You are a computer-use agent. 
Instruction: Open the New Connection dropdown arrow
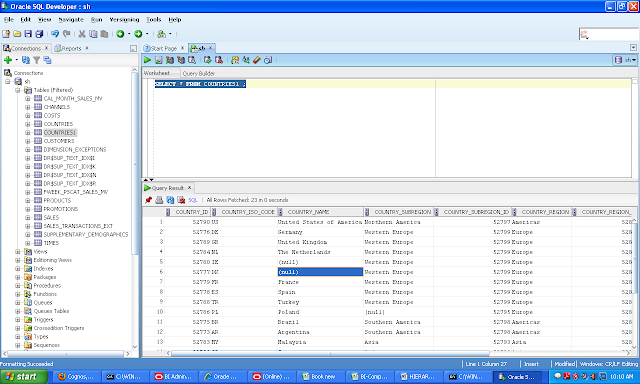click(16, 60)
